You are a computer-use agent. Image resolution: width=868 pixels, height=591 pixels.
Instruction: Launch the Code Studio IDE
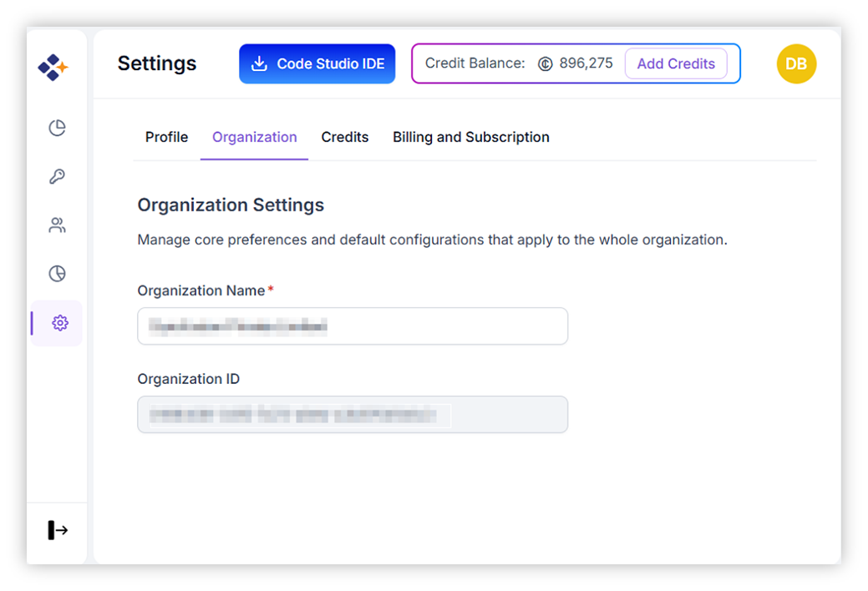pyautogui.click(x=317, y=63)
